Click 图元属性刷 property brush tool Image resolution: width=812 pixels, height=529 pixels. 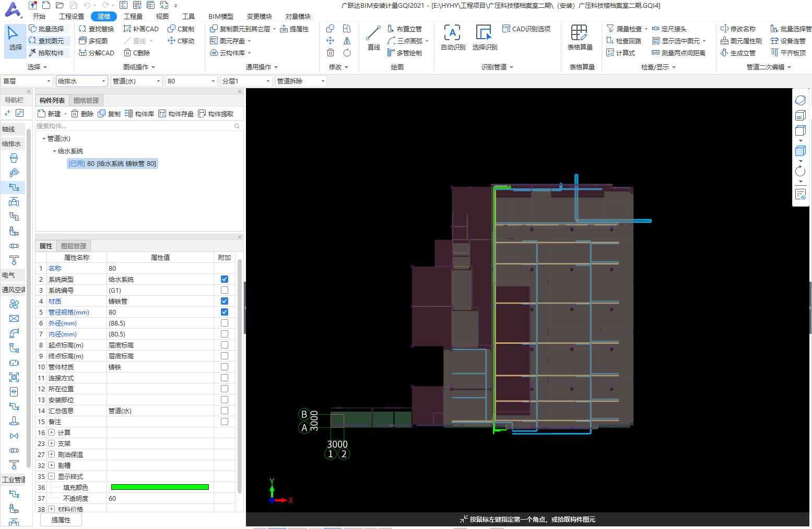pyautogui.click(x=741, y=41)
